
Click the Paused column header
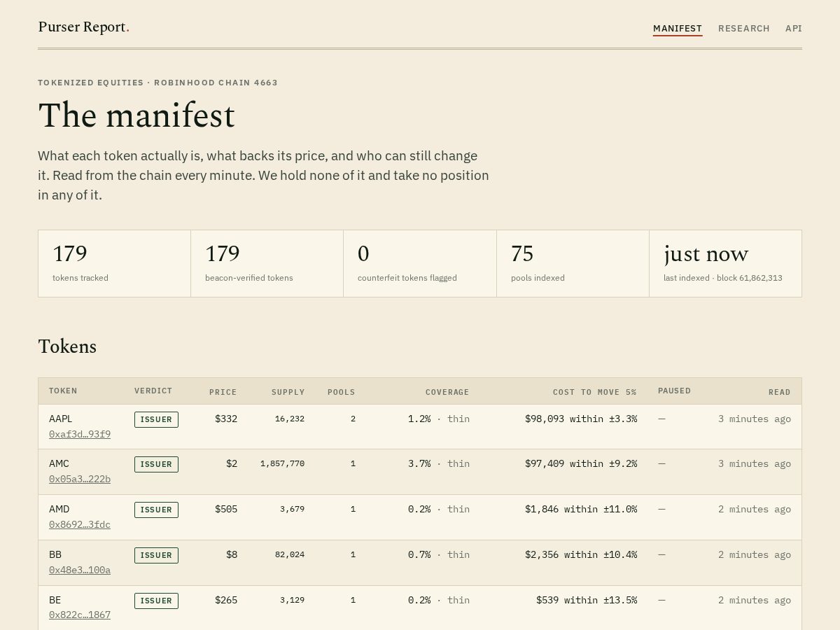674,391
